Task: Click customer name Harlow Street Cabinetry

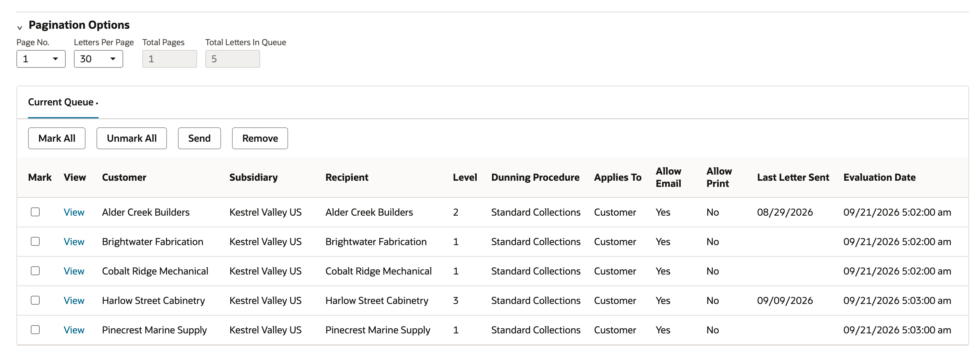Action: (153, 301)
